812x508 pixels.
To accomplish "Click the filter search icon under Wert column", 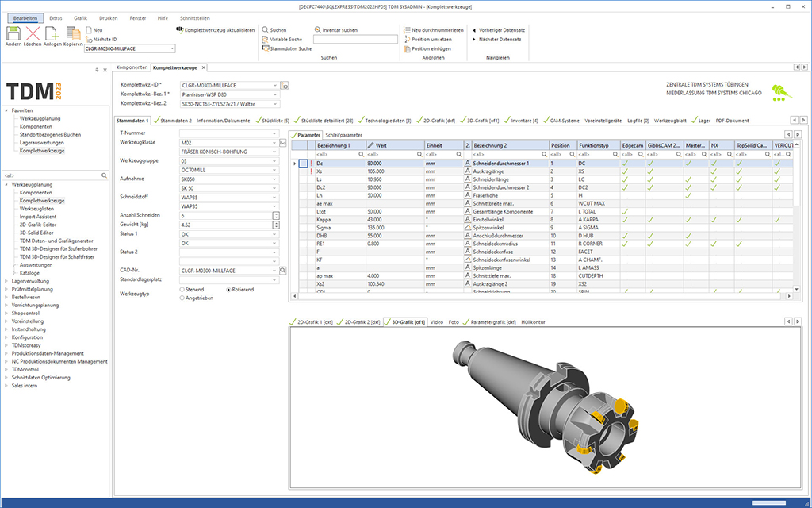I will (x=419, y=155).
